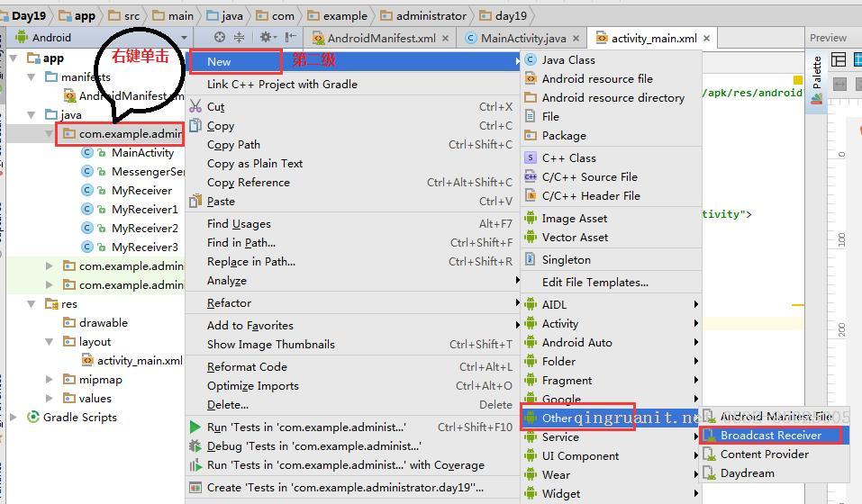Select activity_main.xml in layout folder
This screenshot has width=862, height=504.
140,361
